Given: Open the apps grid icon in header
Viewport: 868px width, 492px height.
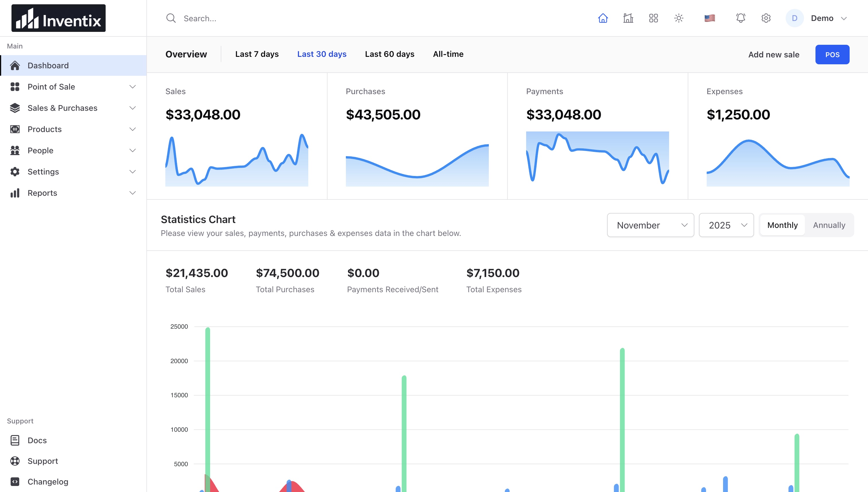Looking at the screenshot, I should coord(654,18).
